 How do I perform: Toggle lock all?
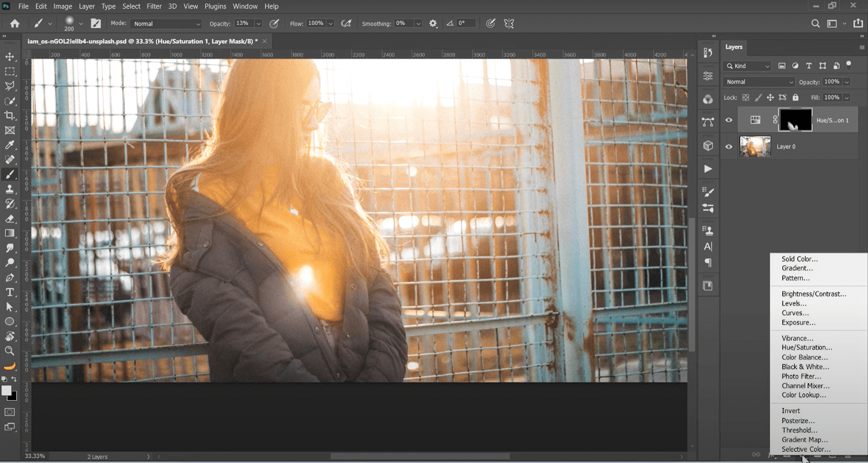(795, 98)
